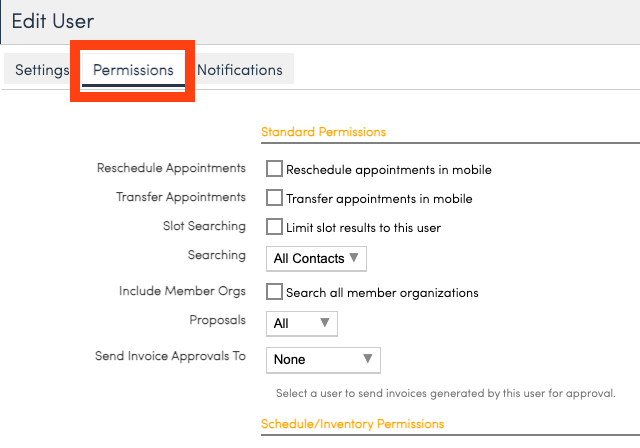Click the invoice approval helper text

[x=445, y=393]
